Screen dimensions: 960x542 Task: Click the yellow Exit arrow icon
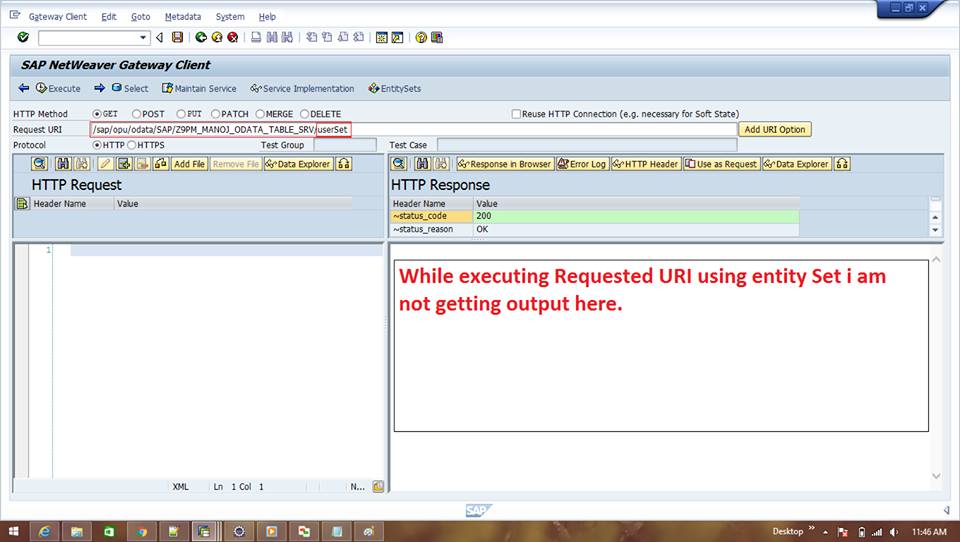point(217,37)
